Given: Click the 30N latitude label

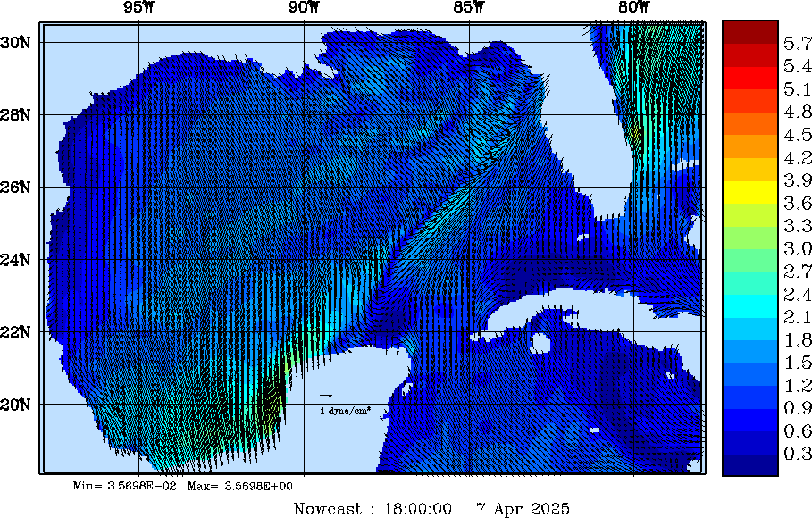Looking at the screenshot, I should (x=15, y=43).
